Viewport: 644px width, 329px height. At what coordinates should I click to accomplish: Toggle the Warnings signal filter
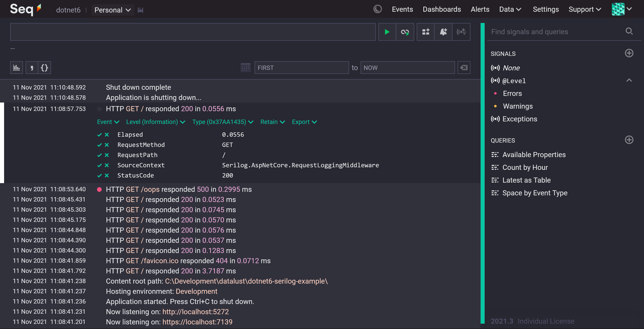pyautogui.click(x=518, y=106)
